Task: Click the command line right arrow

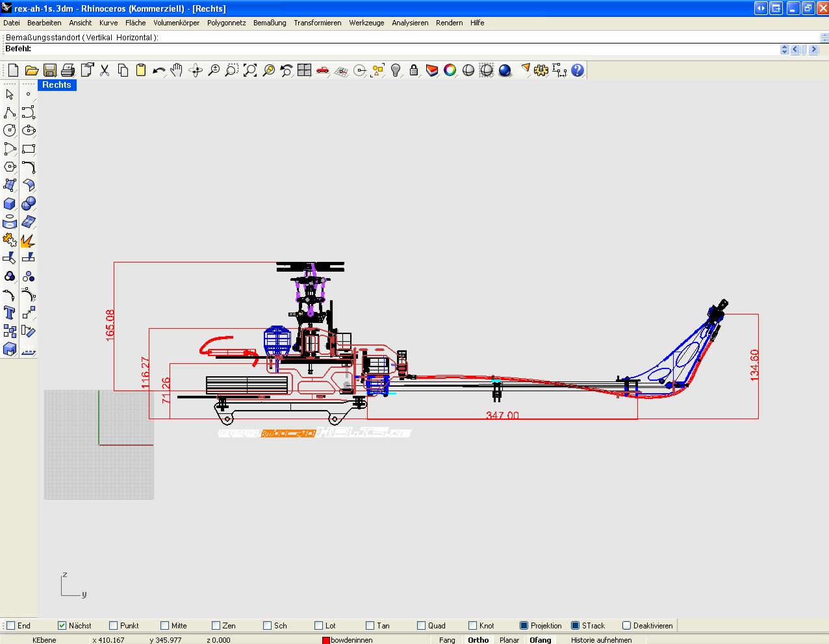Action: pyautogui.click(x=814, y=49)
